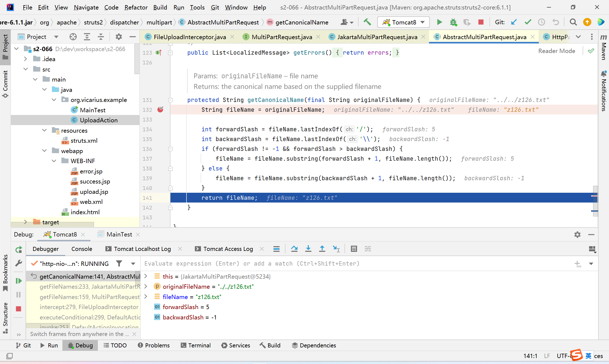This screenshot has height=364, width=609.
Task: Toggle the thread filter funnel icon
Action: click(x=119, y=263)
